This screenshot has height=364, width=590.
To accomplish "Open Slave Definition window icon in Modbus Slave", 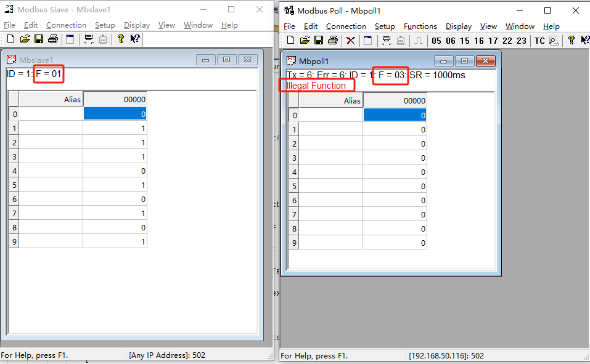I will [x=70, y=39].
